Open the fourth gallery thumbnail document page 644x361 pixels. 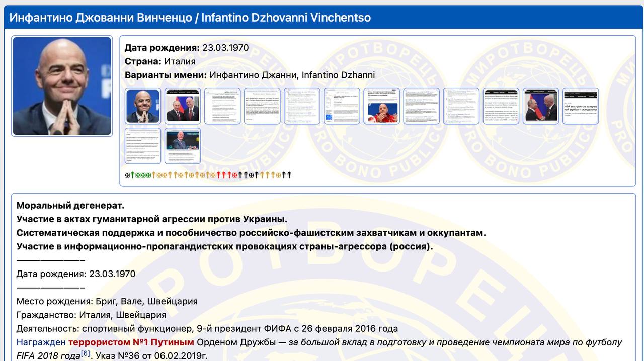coord(262,106)
